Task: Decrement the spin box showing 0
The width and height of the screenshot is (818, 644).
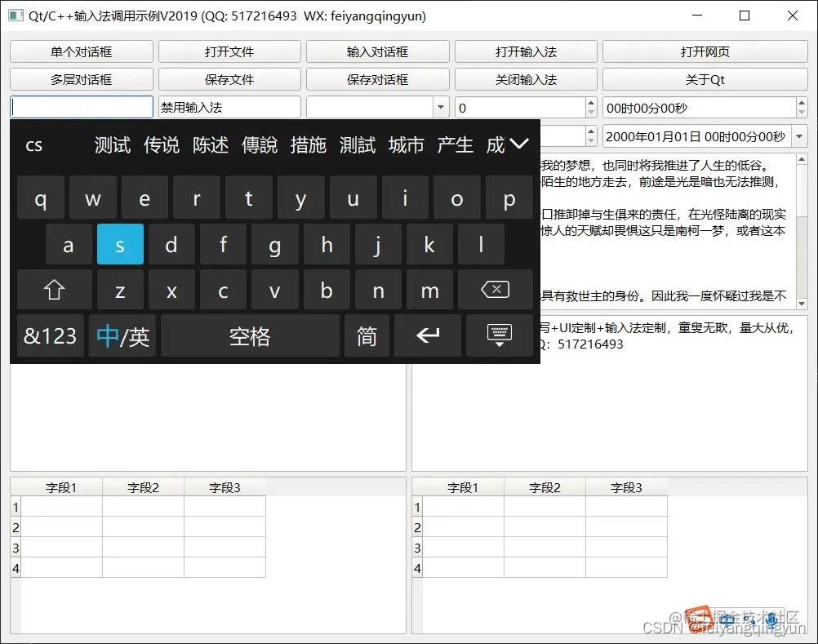Action: coord(590,113)
